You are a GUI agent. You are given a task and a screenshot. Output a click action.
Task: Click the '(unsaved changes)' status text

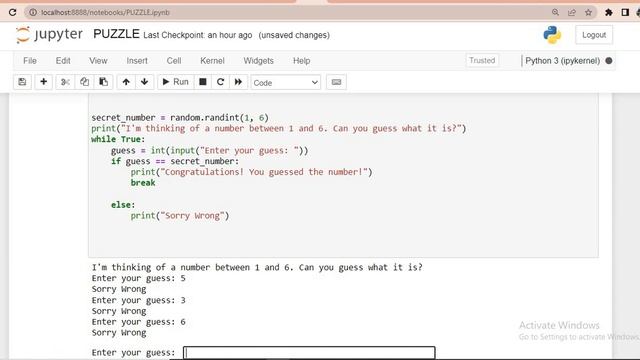pos(294,36)
